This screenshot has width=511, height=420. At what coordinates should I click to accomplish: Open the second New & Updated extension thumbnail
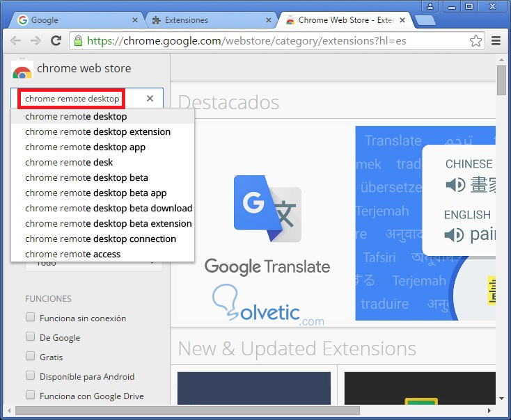point(420,388)
